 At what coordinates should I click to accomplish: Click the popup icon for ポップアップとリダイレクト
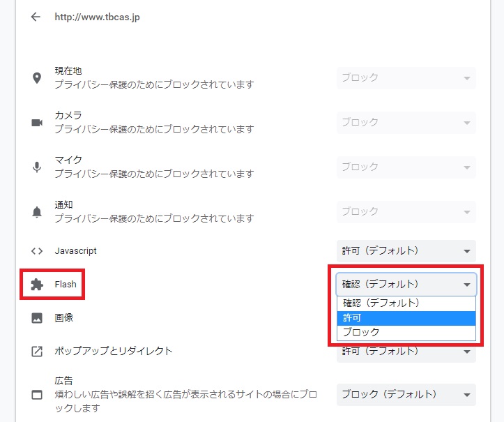click(x=37, y=352)
